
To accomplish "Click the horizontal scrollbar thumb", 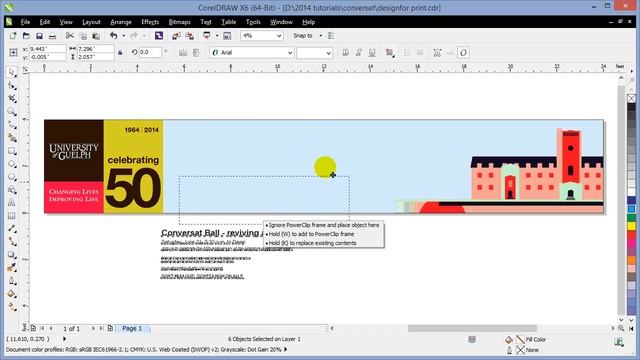I will coord(472,328).
